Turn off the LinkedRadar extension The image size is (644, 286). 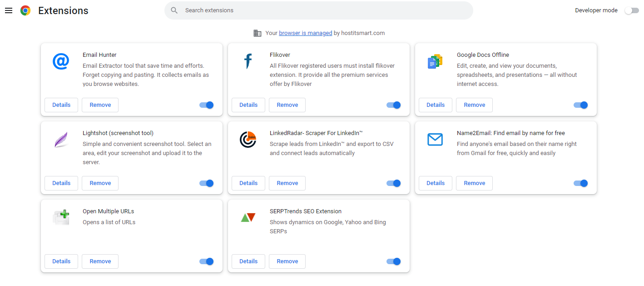394,183
